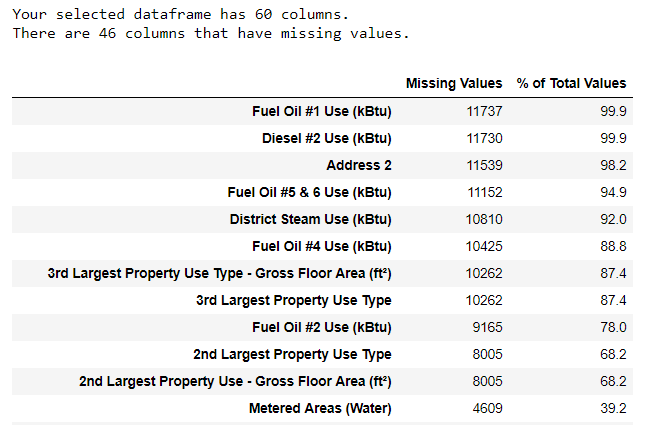This screenshot has width=658, height=425.
Task: Select '3rd Largest Property Use Type - Gross Floor Area' label
Action: (219, 273)
